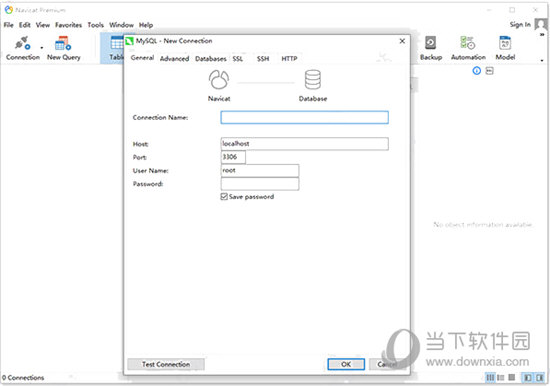Viewport: 550px width, 386px height.
Task: Open the Connection dropdown arrow
Action: pos(42,48)
